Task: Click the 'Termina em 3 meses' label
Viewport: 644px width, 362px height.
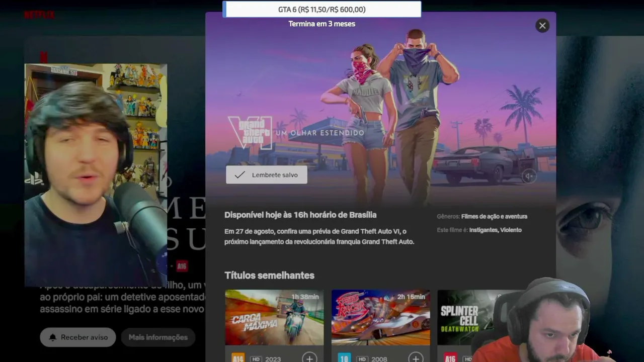Action: pos(322,24)
